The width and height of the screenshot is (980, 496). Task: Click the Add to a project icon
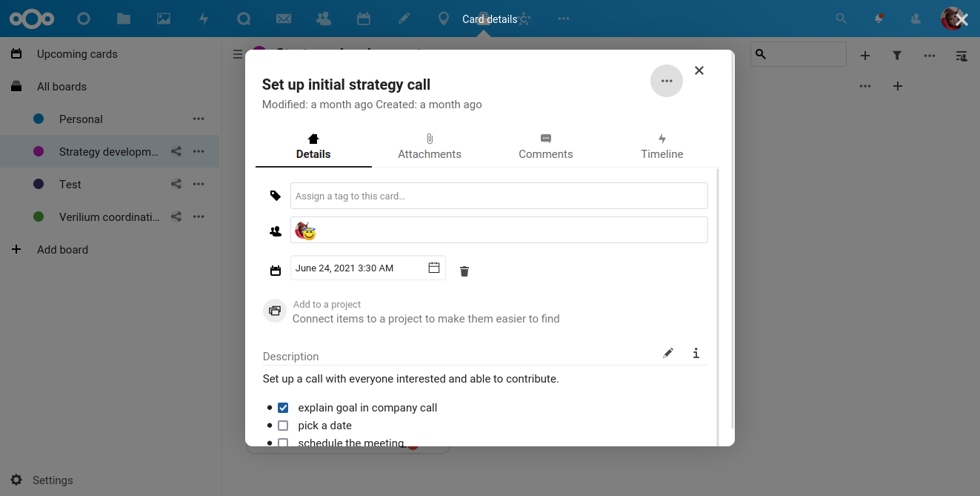(275, 311)
